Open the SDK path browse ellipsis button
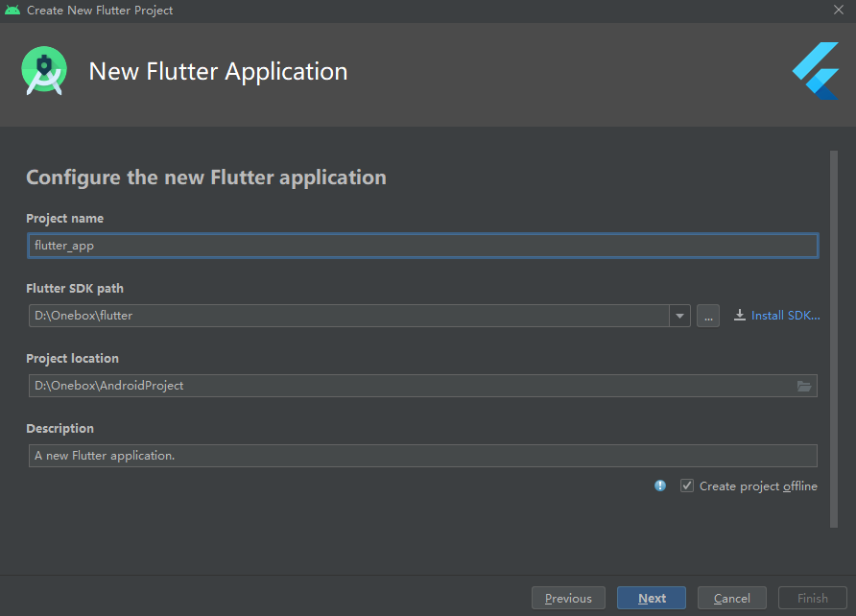The width and height of the screenshot is (856, 616). (708, 315)
